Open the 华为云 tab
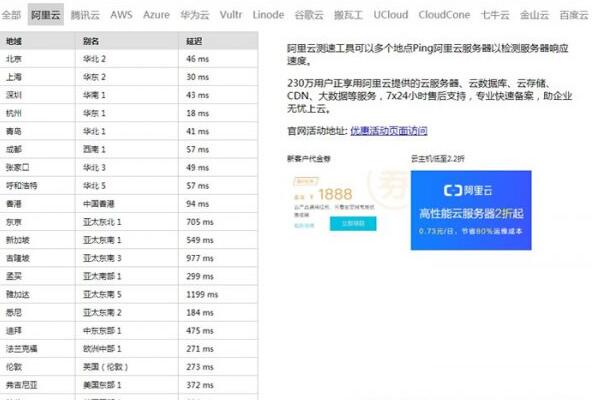Screen dimensions: 600x400 click(x=195, y=15)
